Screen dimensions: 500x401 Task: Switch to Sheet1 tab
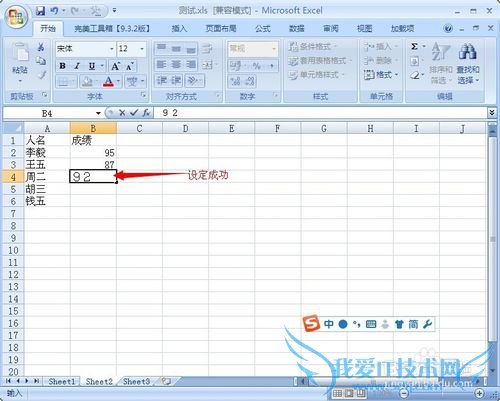pos(62,381)
